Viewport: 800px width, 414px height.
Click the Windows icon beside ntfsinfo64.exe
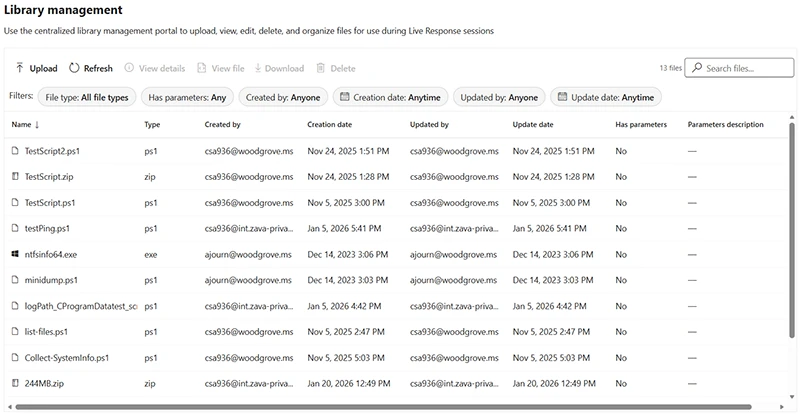pos(15,254)
